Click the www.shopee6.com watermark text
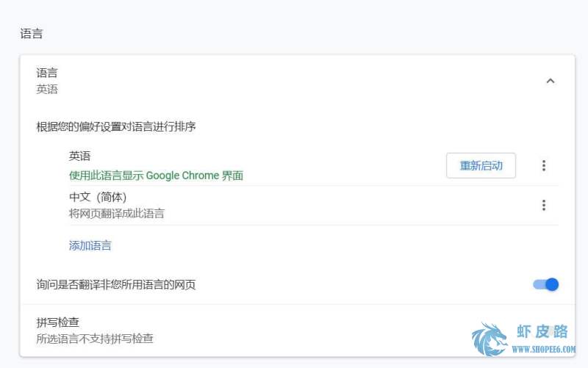The height and width of the screenshot is (368, 588). [544, 349]
